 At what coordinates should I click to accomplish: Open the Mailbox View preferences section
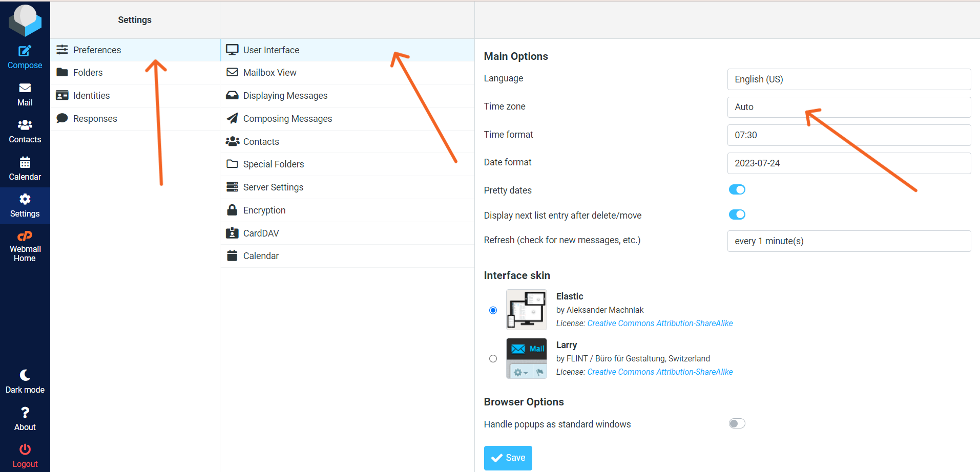(270, 73)
